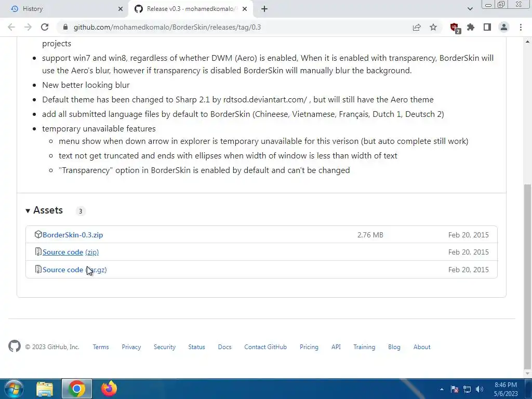Open Windows Explorer from taskbar
This screenshot has width=532, height=399.
tap(45, 389)
